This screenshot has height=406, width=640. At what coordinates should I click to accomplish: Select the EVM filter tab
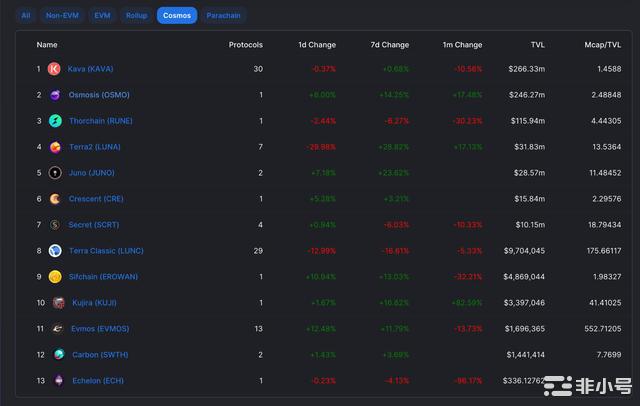[x=102, y=16]
